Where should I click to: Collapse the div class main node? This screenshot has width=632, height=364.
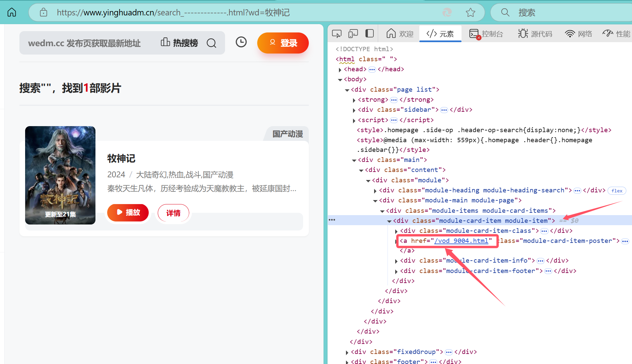click(354, 160)
